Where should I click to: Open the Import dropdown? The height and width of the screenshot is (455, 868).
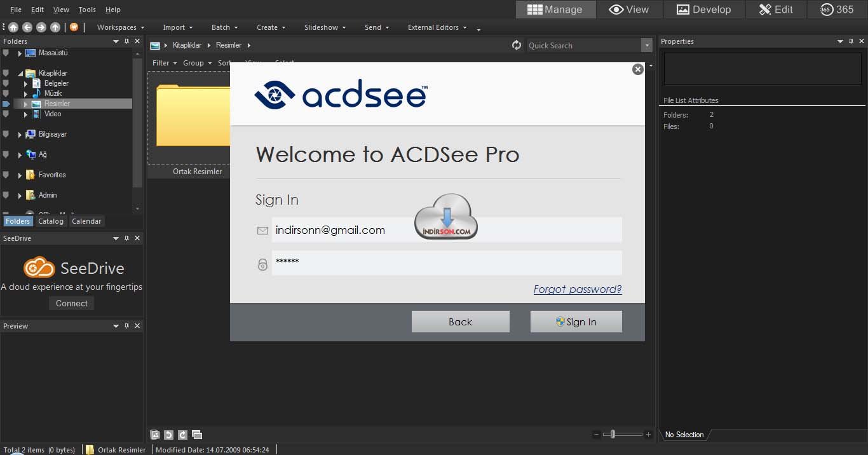[x=178, y=27]
